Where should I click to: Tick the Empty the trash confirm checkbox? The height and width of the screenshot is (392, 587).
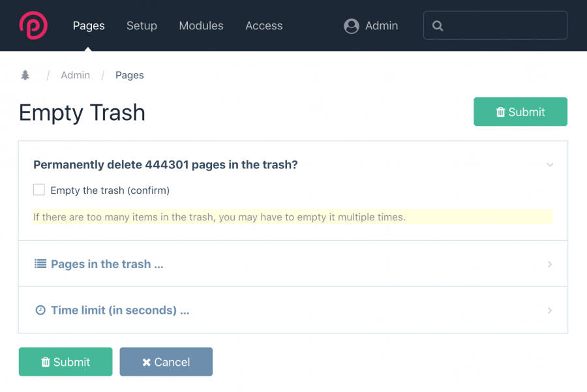click(x=39, y=190)
